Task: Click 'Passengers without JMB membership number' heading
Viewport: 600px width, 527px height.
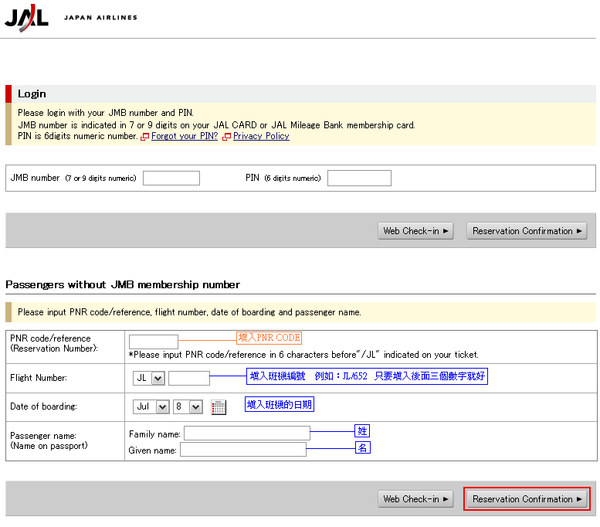Action: (123, 285)
